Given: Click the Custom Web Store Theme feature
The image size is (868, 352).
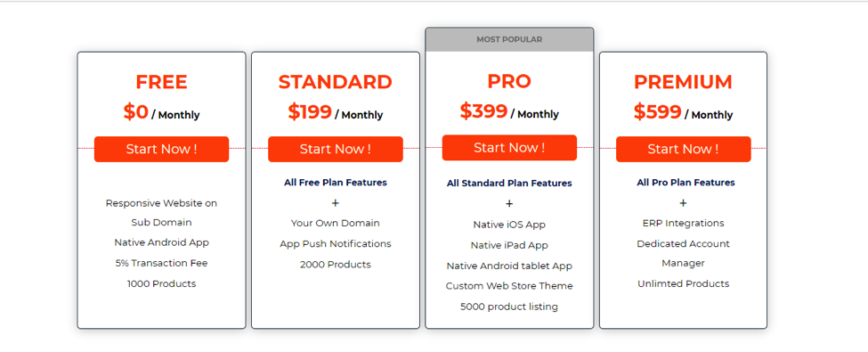Looking at the screenshot, I should coord(509,286).
